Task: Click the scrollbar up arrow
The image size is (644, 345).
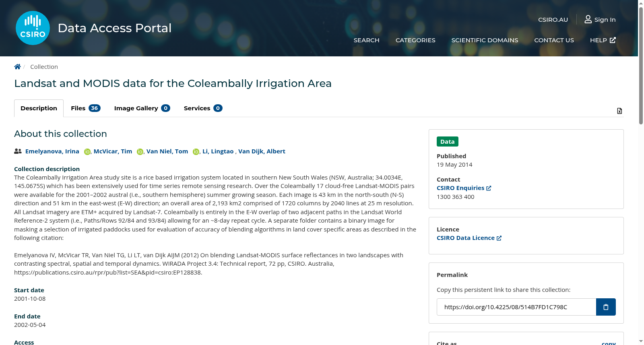Action: click(641, 3)
